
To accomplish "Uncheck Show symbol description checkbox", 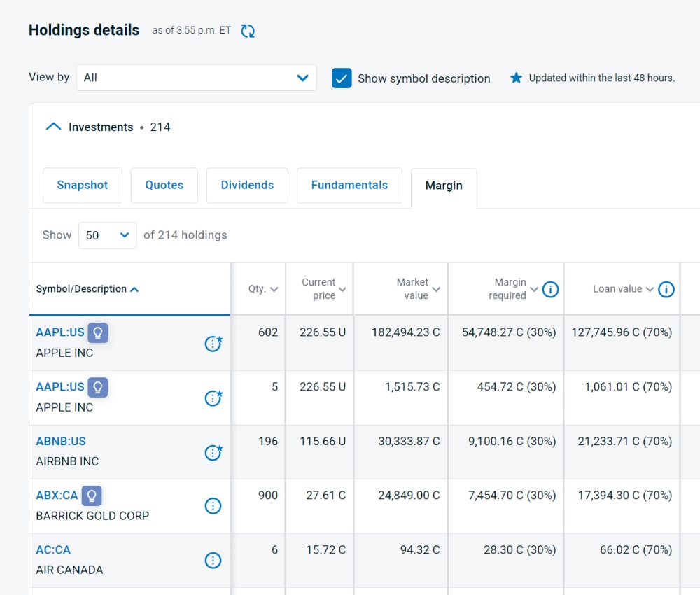I will click(x=342, y=78).
